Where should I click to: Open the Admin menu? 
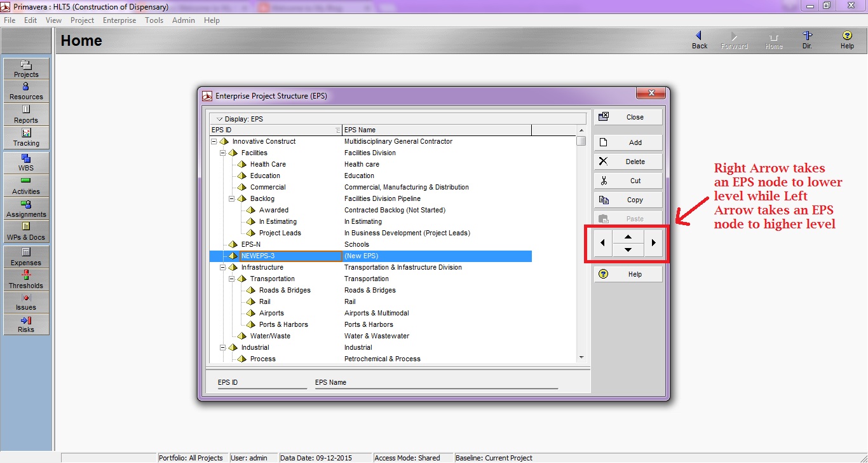(x=183, y=20)
